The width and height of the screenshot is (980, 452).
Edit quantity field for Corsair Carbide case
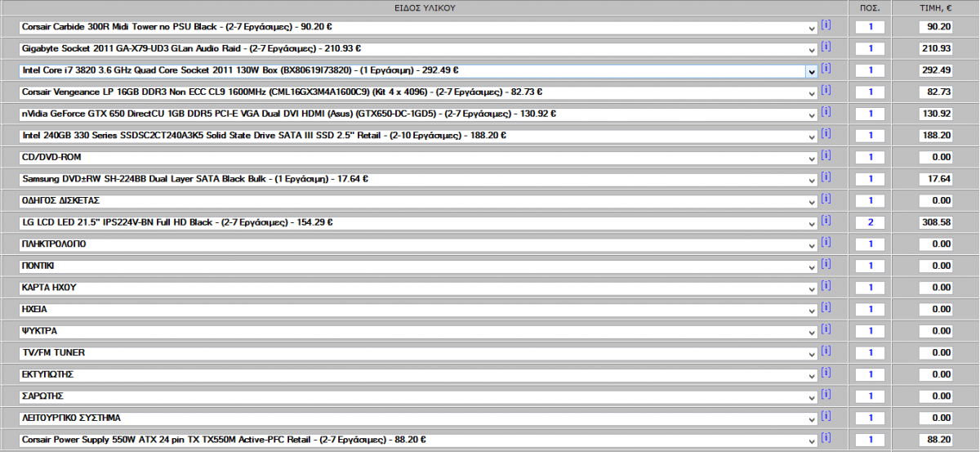point(871,27)
